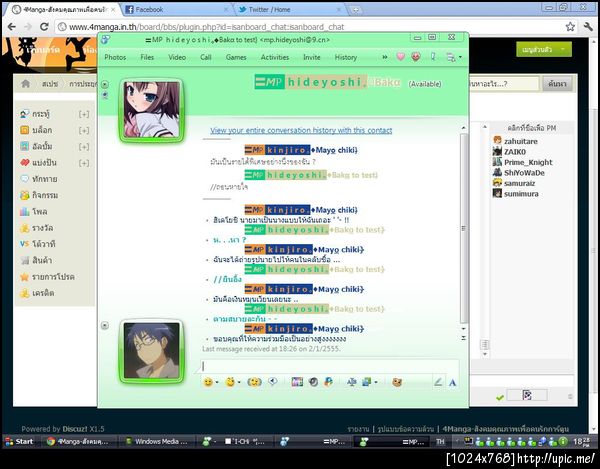Open the winks picker icon

[x=230, y=382]
